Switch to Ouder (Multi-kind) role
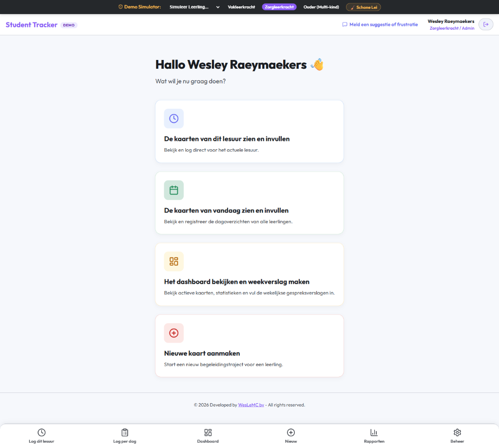The width and height of the screenshot is (499, 448). 321,7
